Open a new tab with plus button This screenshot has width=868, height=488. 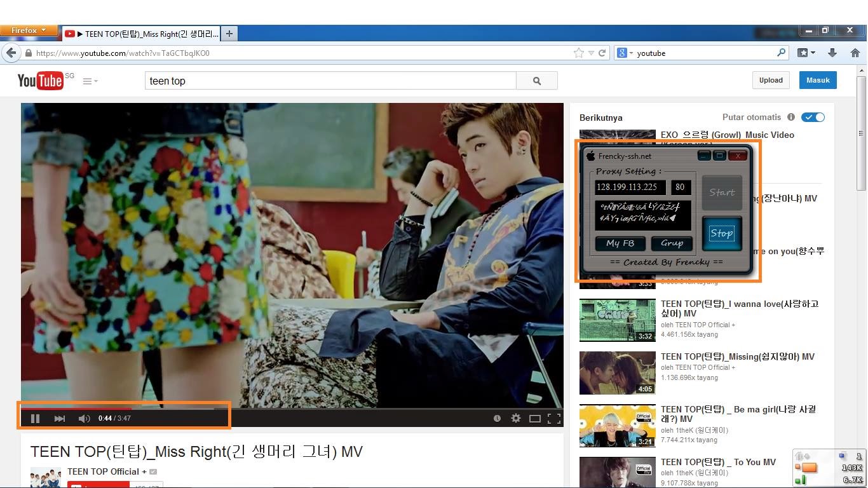(229, 34)
